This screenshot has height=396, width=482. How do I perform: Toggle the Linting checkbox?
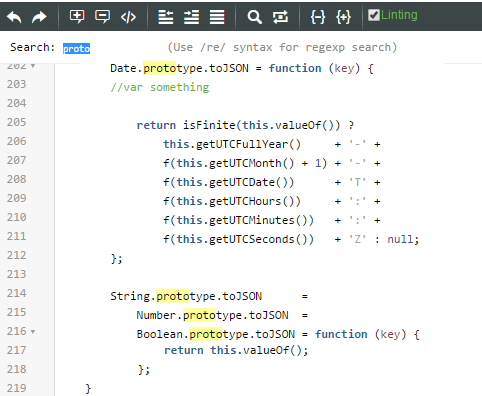(x=374, y=15)
